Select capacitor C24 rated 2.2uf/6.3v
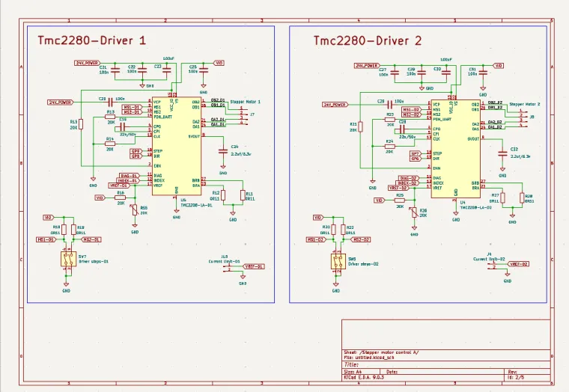 point(222,151)
